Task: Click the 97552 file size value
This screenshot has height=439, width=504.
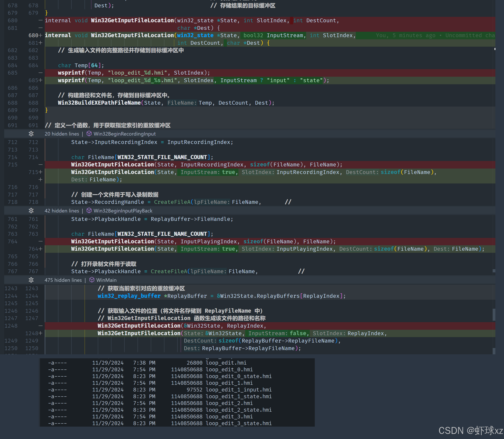Action: point(194,390)
